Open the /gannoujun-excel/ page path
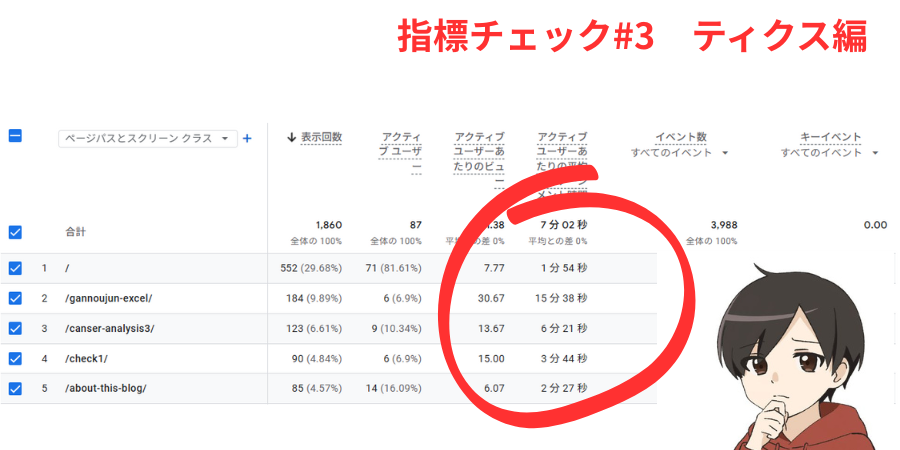 [x=109, y=298]
